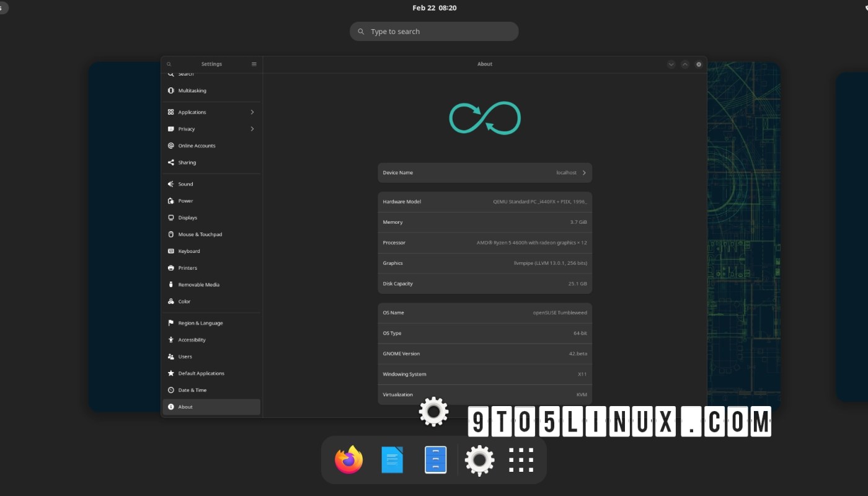Click the Printers label in the sidebar

[x=188, y=268]
